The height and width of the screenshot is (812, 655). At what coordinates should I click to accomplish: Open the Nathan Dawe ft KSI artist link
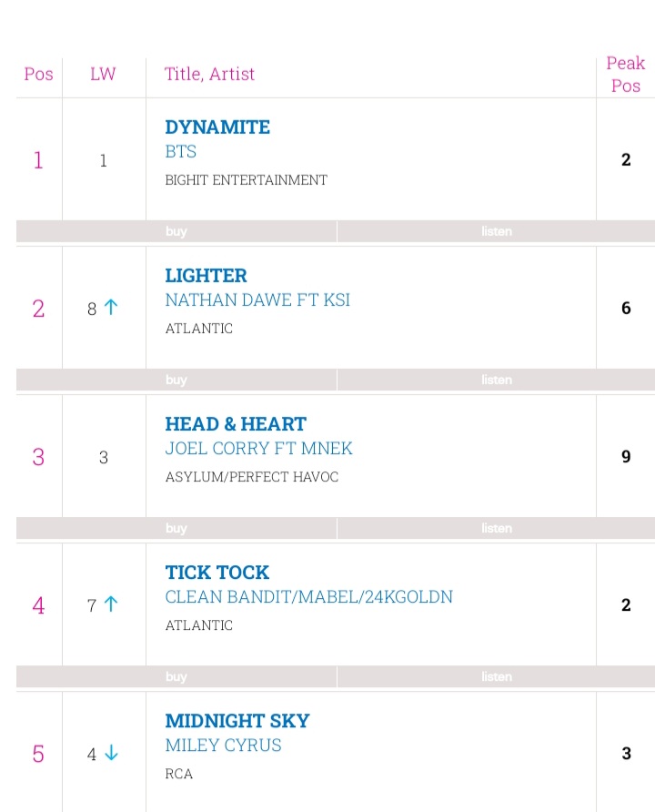[257, 299]
